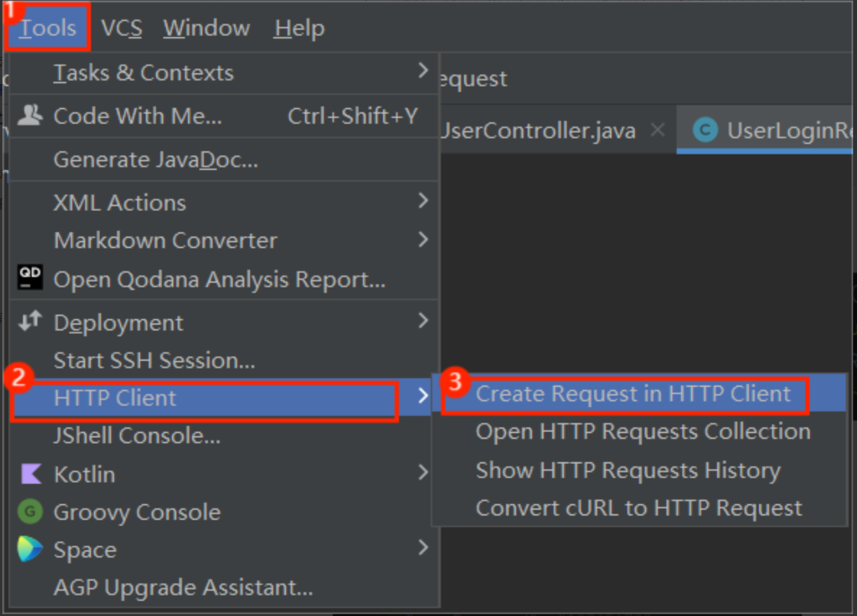Expand the XML Actions submenu arrow

coord(423,201)
